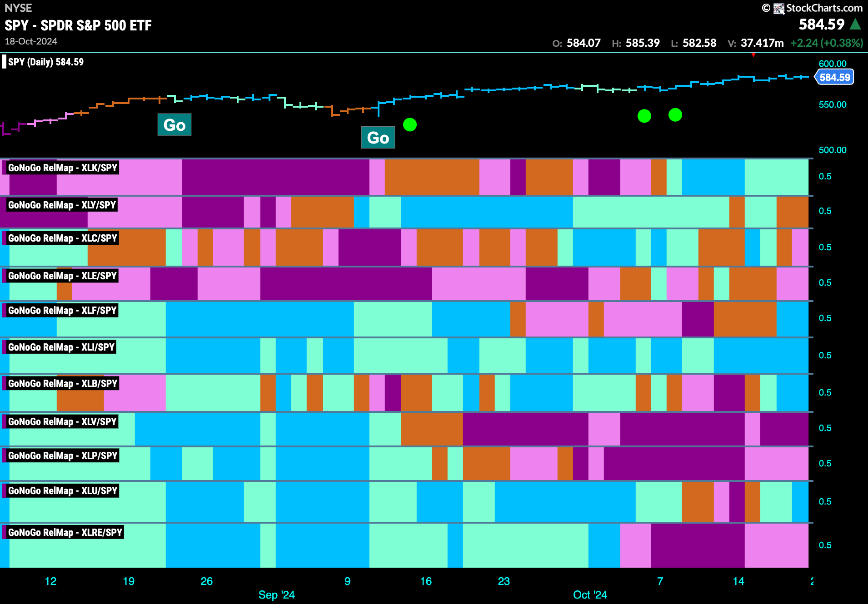
Task: Click the green up arrow beside 584.59
Action: pos(855,24)
